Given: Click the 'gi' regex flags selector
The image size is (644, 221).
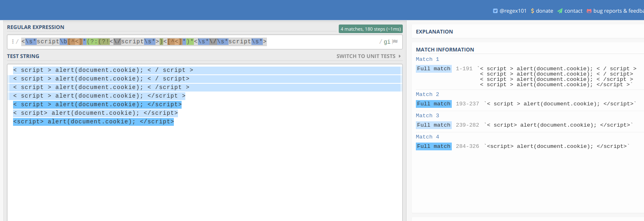Looking at the screenshot, I should (387, 42).
